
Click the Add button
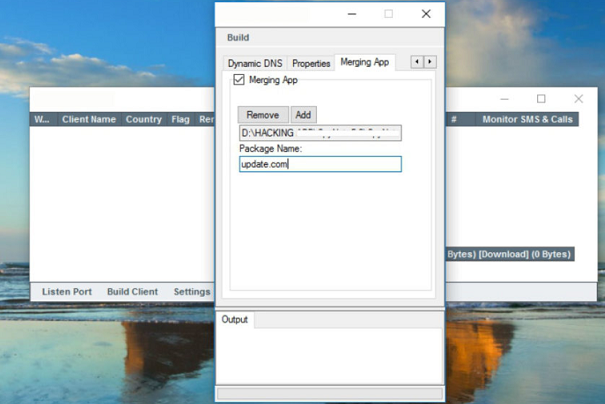point(303,115)
